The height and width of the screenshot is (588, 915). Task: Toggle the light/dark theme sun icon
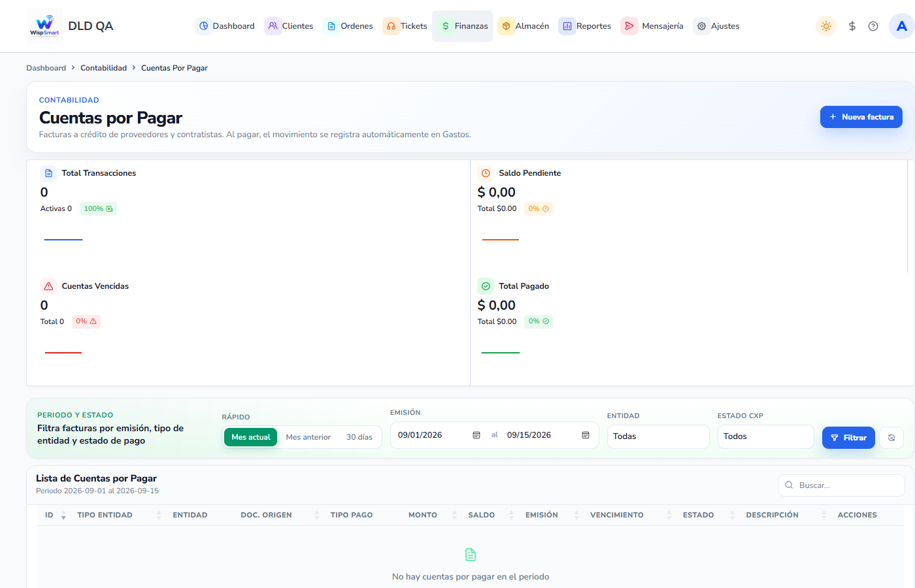coord(826,26)
